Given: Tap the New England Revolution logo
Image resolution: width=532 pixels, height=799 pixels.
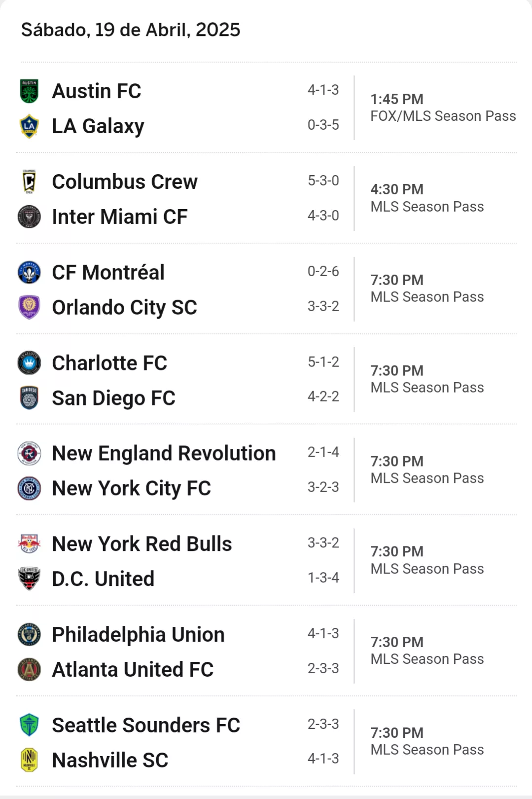Looking at the screenshot, I should tap(29, 453).
